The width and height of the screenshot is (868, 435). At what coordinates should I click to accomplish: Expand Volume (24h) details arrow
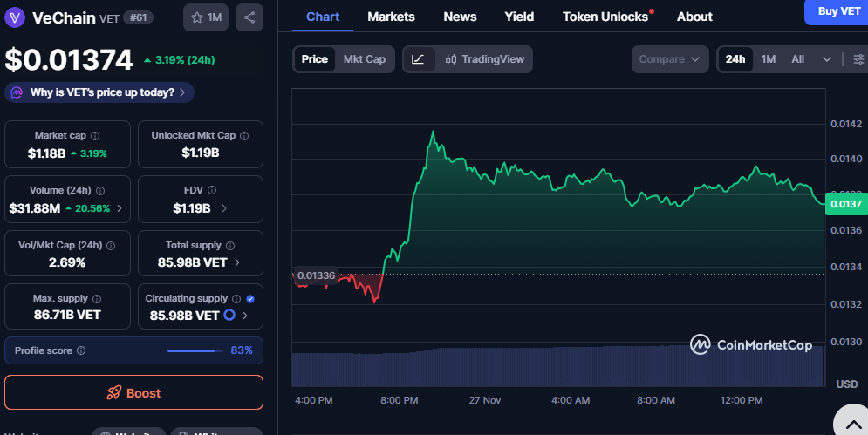click(120, 208)
